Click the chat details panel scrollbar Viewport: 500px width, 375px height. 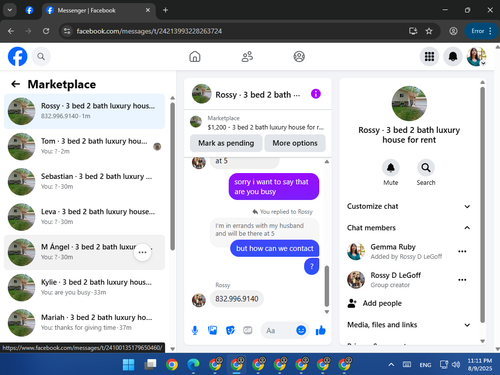482,205
